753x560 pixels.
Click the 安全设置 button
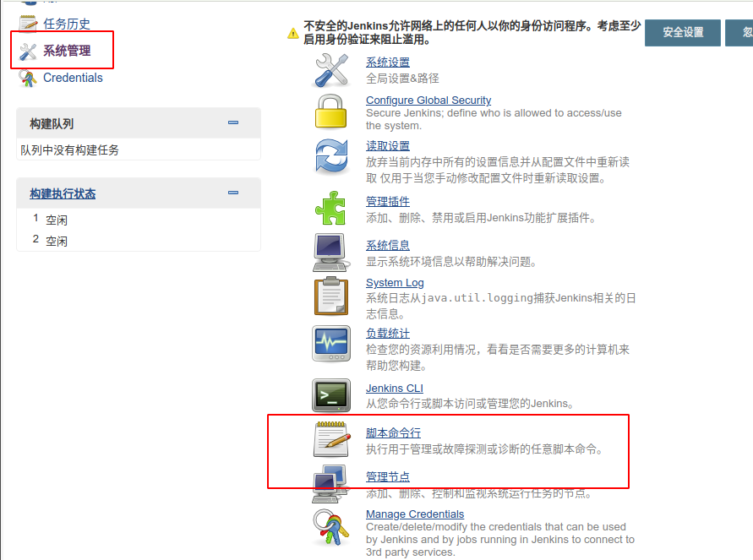click(x=683, y=32)
